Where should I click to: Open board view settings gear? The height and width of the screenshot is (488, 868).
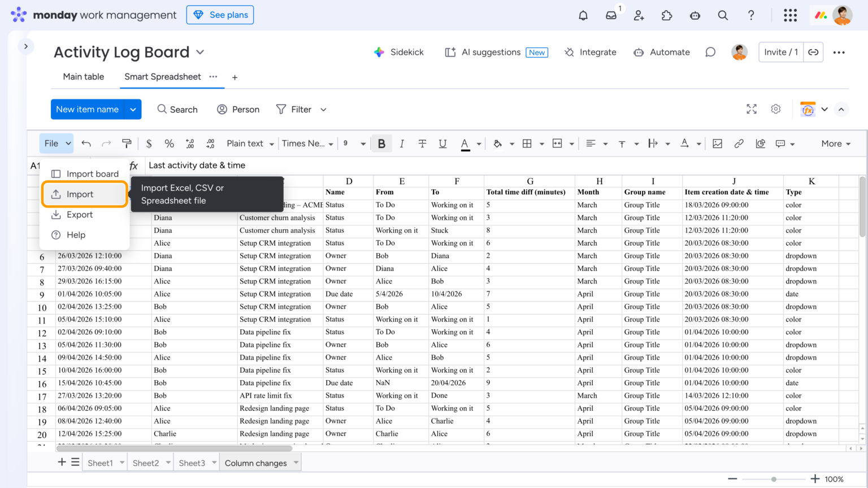click(x=776, y=109)
